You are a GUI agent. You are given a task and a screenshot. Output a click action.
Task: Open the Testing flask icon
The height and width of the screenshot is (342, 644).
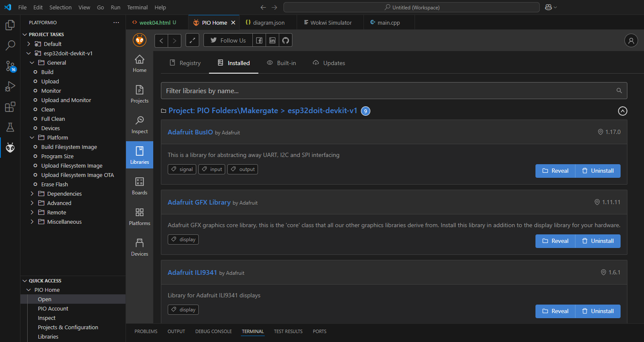10,127
